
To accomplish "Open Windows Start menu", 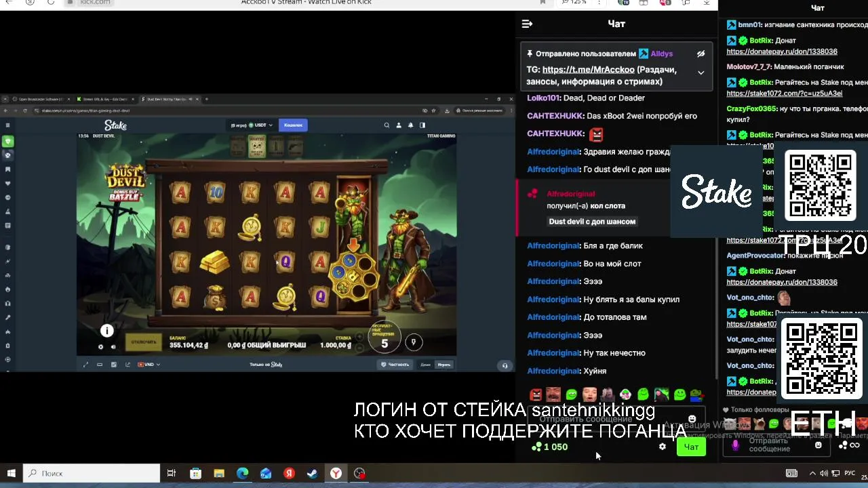I will 12,473.
